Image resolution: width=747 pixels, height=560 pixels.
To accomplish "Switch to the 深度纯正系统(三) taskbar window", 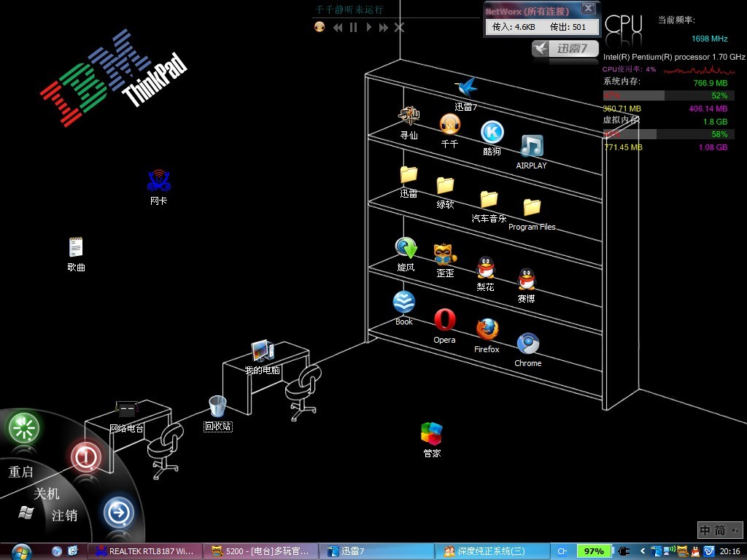I will point(492,551).
